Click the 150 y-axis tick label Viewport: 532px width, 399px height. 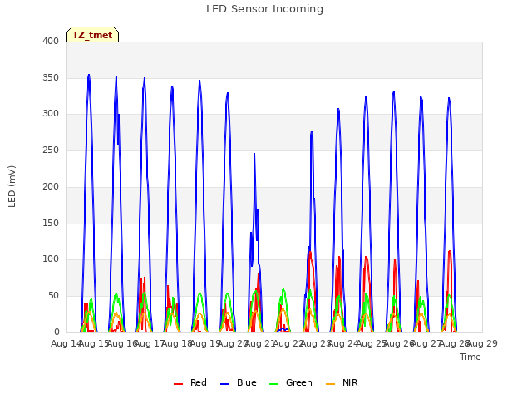click(x=51, y=223)
